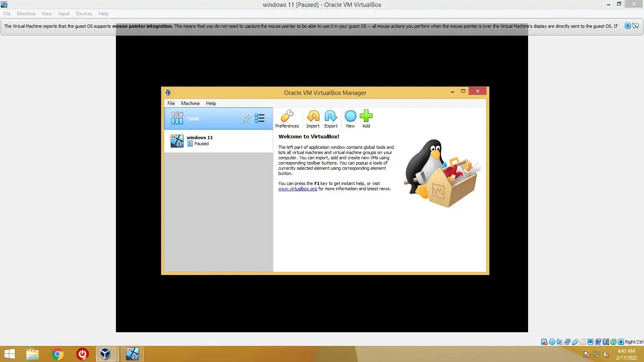Click the keyboard capture arrow status icon
Screen dimensions: 644x362
tap(621, 342)
